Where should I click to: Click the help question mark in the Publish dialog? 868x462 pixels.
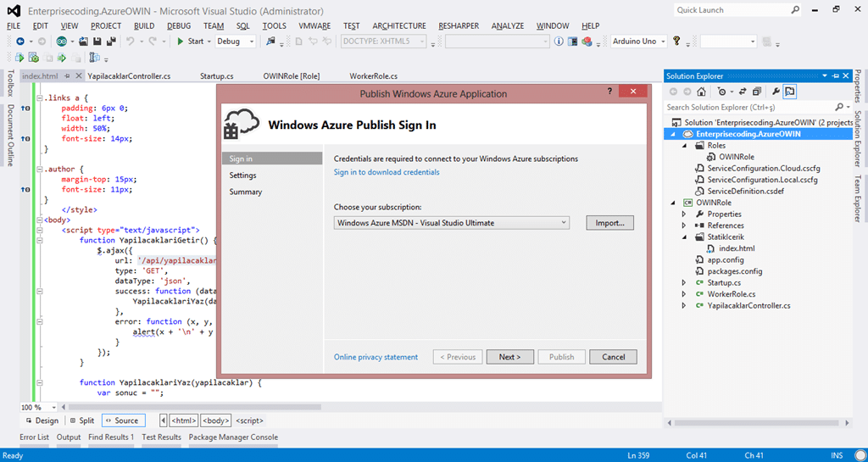point(609,92)
